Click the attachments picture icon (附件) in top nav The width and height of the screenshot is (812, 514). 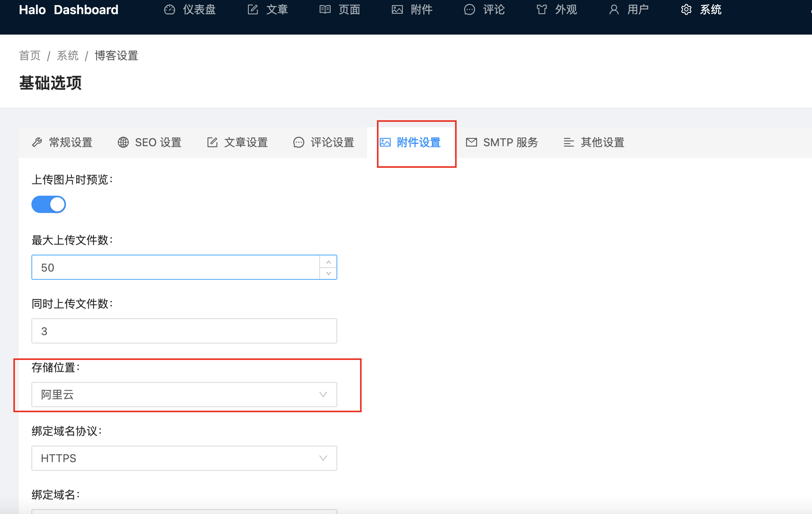[x=397, y=10]
